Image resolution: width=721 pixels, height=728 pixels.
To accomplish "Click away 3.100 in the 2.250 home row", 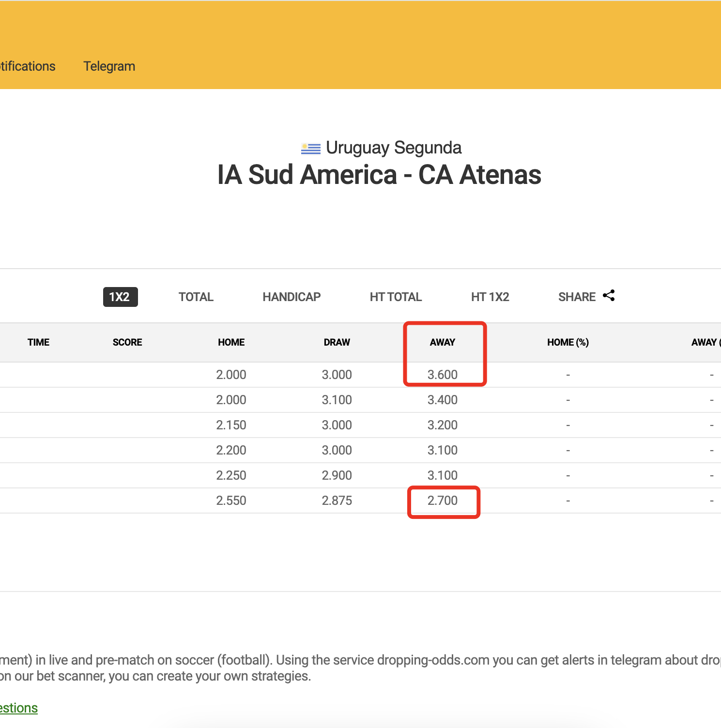I will point(443,475).
